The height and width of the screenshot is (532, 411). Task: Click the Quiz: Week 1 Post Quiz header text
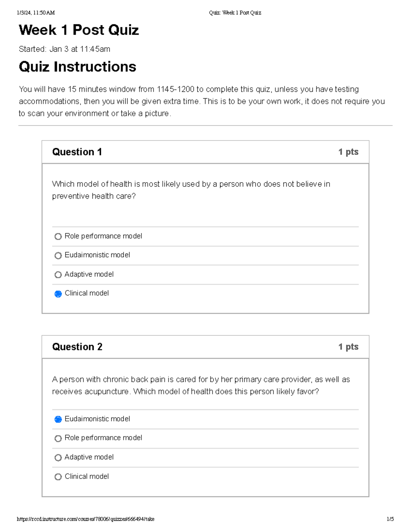tap(235, 13)
